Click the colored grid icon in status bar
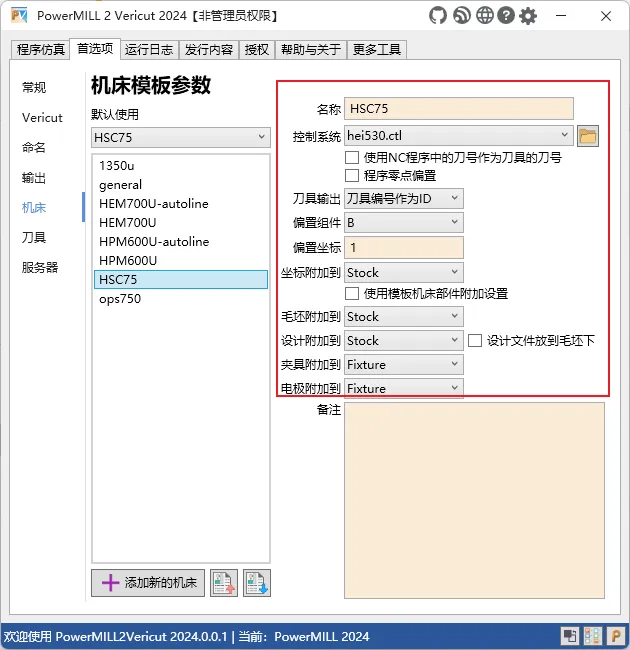Screen dimensions: 630x650 pyautogui.click(x=593, y=636)
